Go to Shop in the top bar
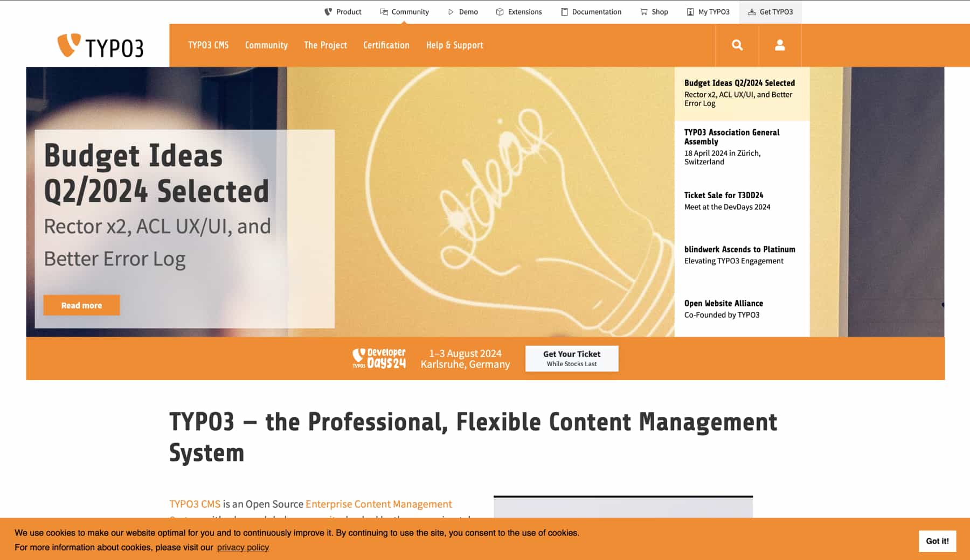The height and width of the screenshot is (560, 970). point(654,12)
